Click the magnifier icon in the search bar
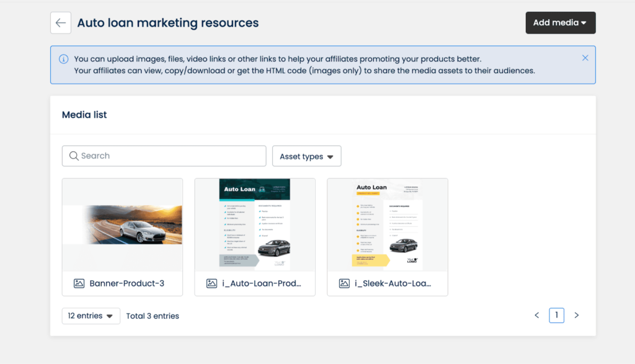The image size is (635, 364). point(74,156)
